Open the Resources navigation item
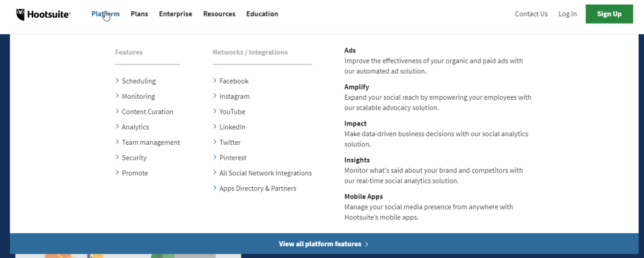644x258 pixels. click(219, 14)
